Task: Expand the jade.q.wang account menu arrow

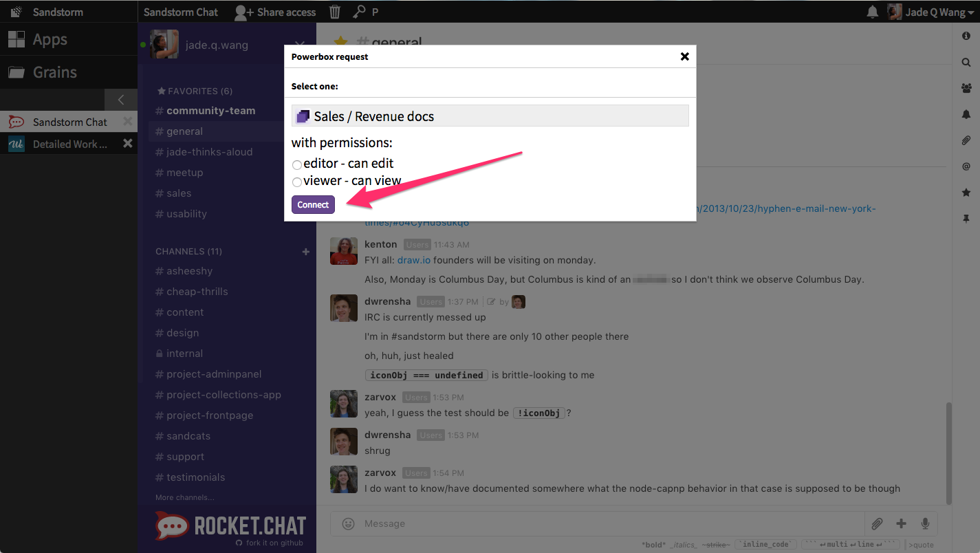Action: [x=299, y=45]
